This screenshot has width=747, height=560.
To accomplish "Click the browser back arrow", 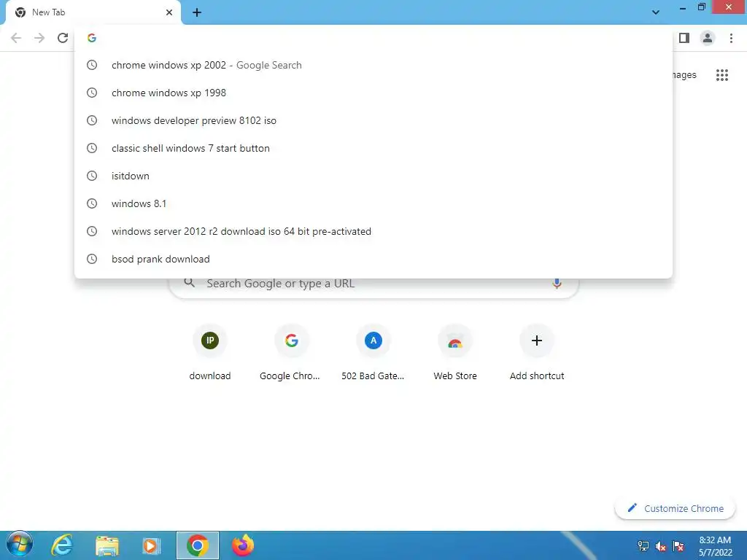I will [x=16, y=38].
